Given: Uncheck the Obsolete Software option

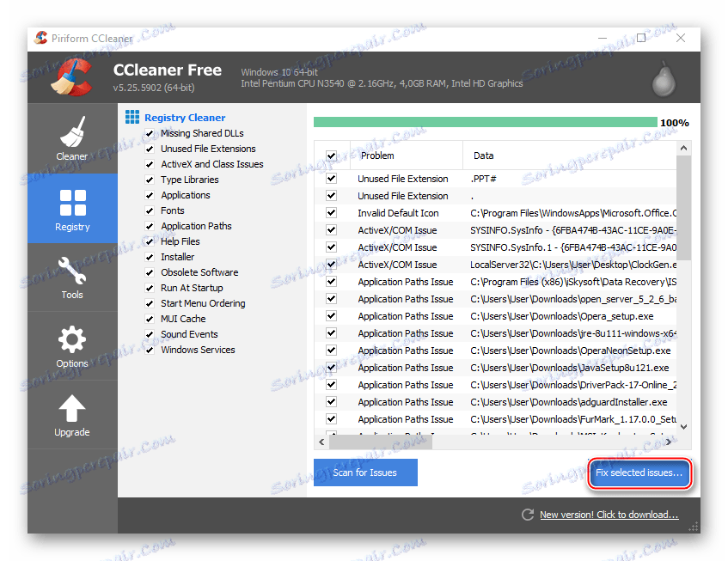Looking at the screenshot, I should (150, 273).
